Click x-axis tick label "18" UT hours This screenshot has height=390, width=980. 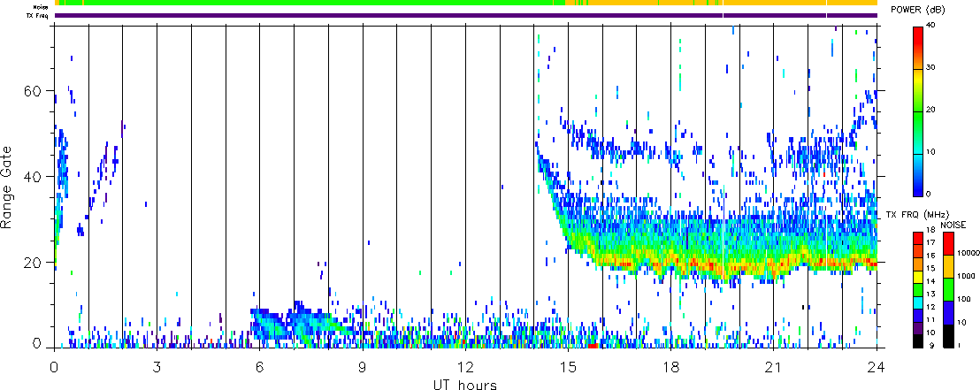[671, 366]
